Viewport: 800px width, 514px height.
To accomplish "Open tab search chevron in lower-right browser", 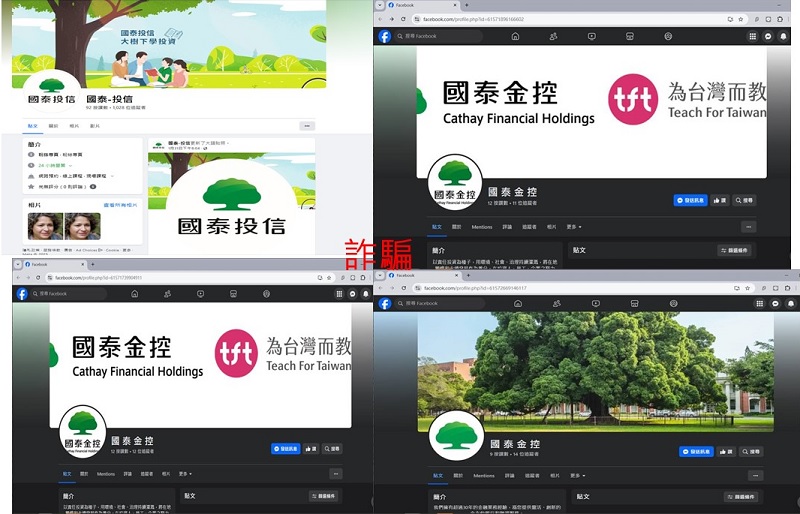I will pos(381,275).
